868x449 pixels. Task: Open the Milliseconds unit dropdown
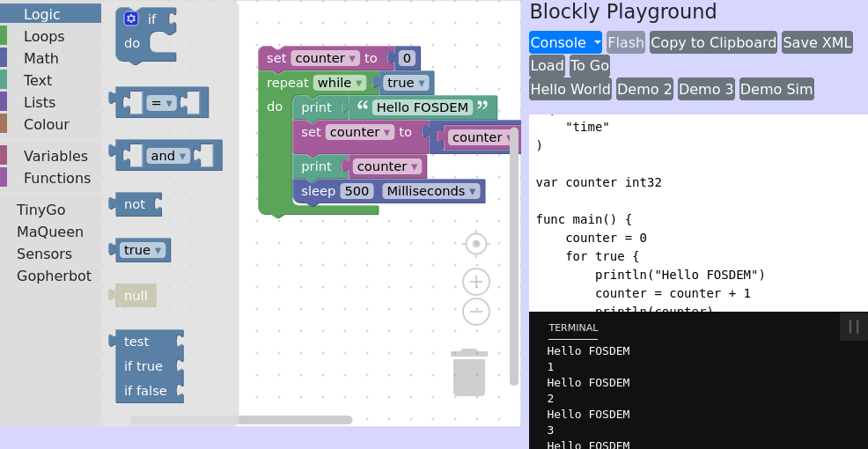point(433,191)
